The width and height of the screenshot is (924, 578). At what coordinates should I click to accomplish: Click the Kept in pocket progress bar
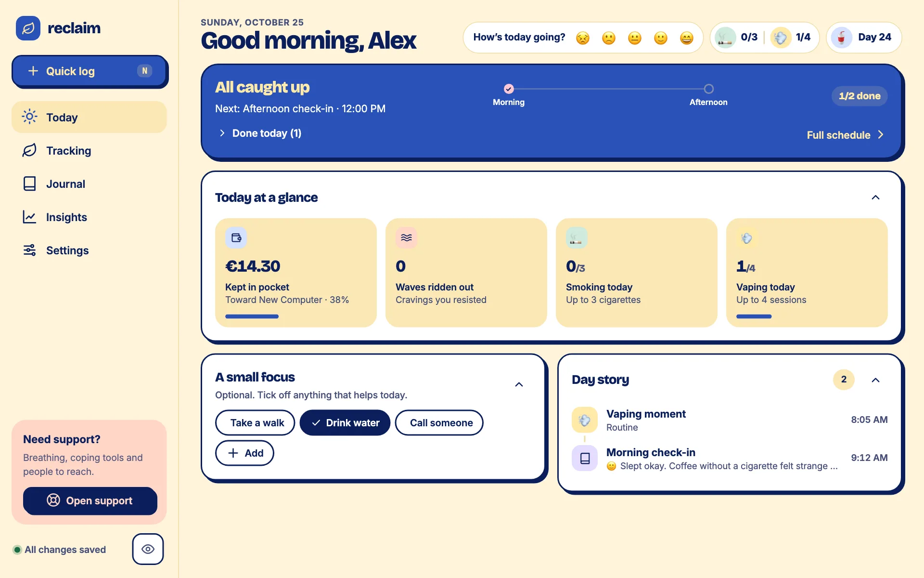(x=252, y=316)
